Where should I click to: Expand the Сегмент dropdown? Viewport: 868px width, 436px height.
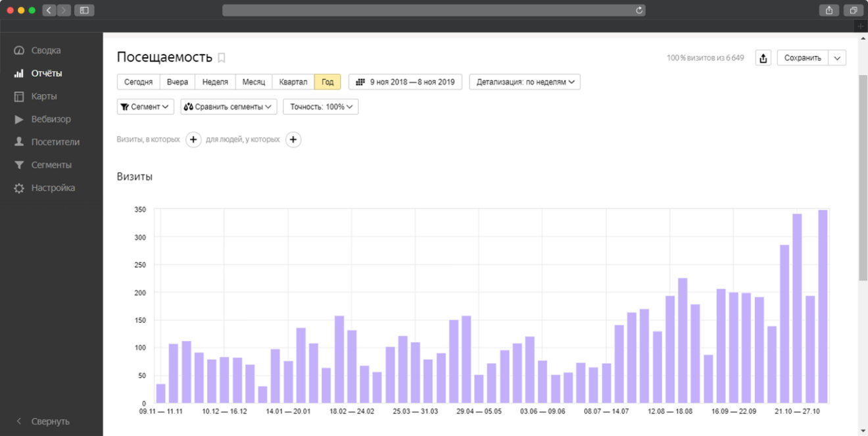click(145, 107)
